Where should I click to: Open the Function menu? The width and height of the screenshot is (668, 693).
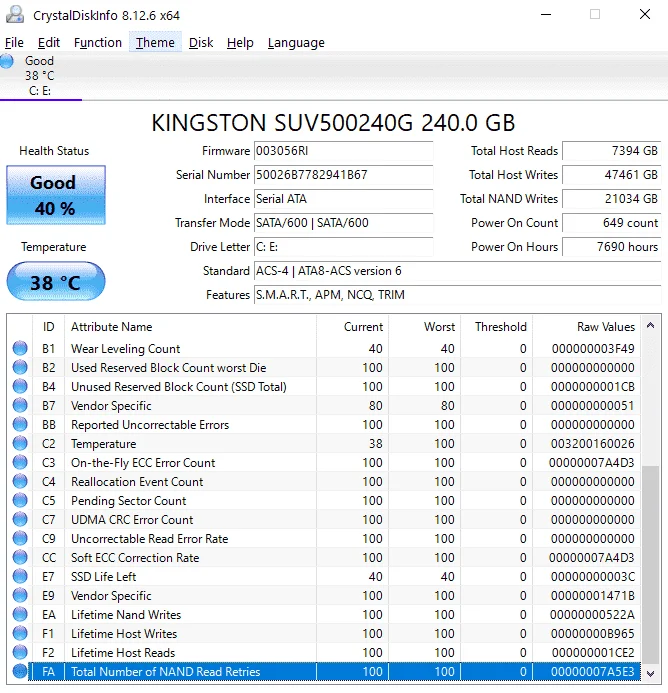98,42
